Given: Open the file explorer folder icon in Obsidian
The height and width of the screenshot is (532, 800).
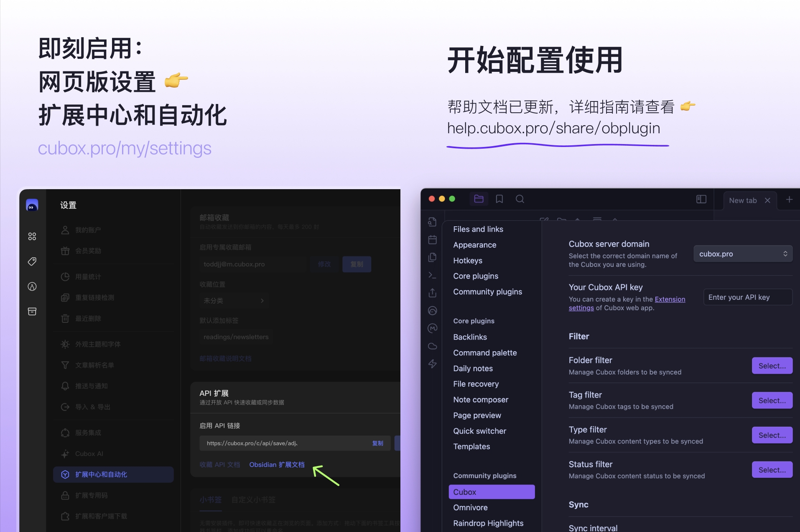Looking at the screenshot, I should tap(479, 199).
